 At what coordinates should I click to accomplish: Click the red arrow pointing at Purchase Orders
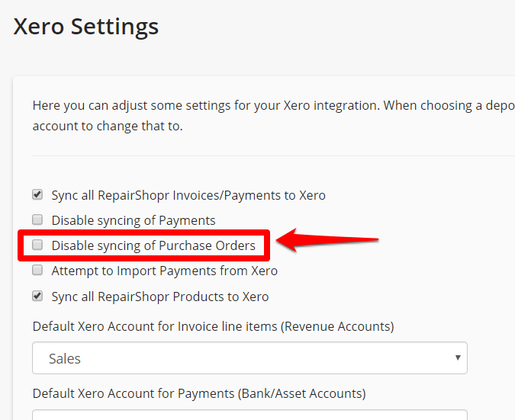click(x=327, y=240)
